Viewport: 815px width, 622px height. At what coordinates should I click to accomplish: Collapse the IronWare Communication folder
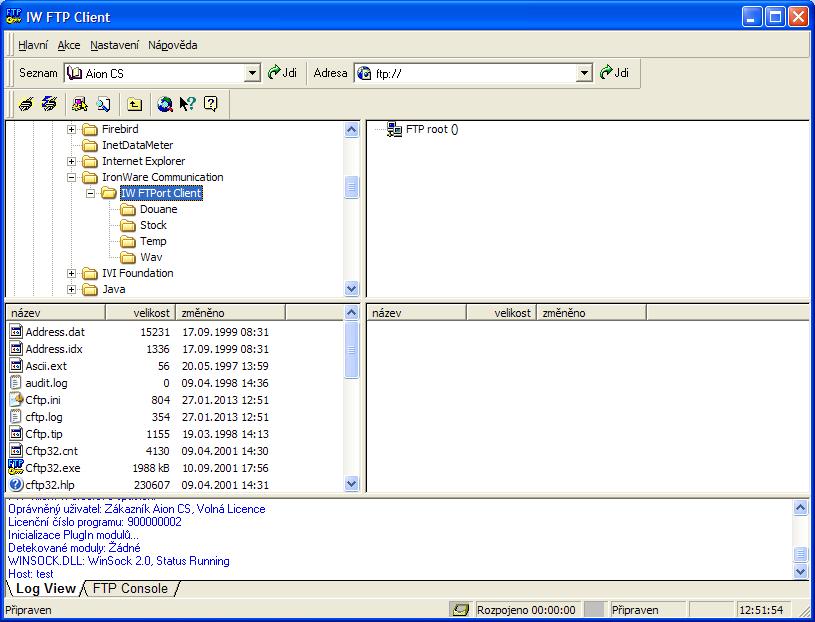point(72,178)
